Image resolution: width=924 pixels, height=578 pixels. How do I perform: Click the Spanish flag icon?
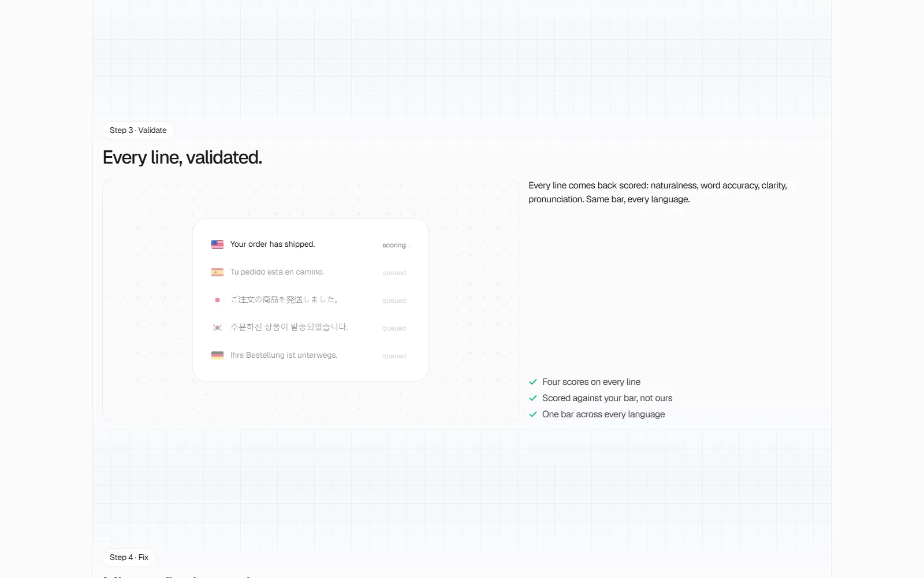(217, 272)
